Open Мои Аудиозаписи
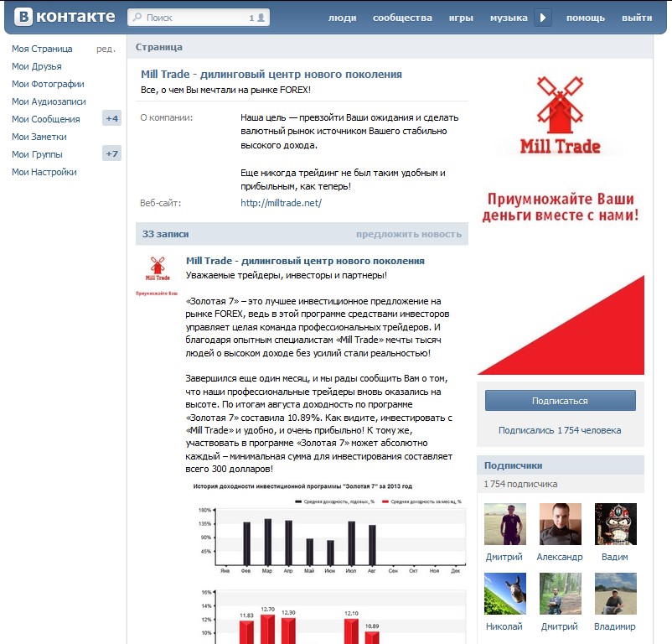This screenshot has height=644, width=672. click(x=49, y=101)
